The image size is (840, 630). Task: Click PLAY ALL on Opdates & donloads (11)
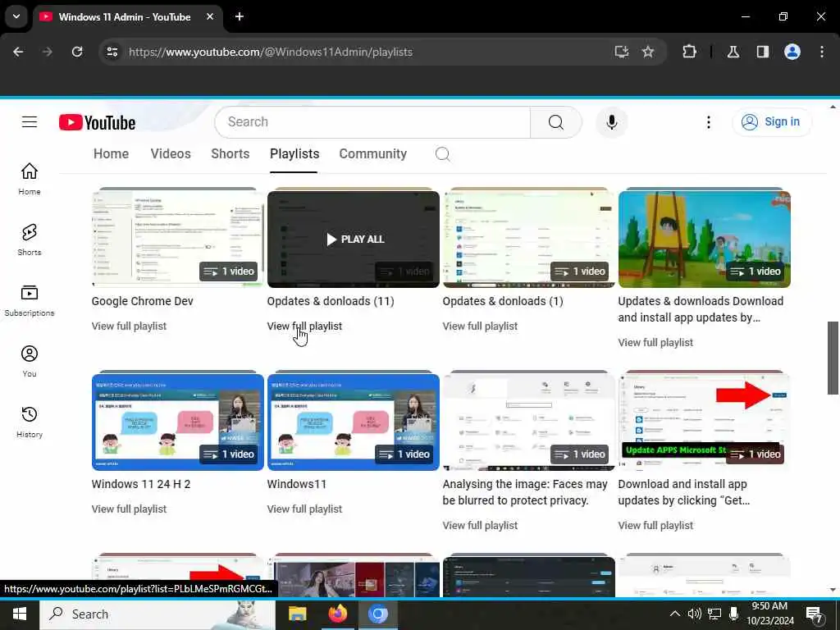click(x=356, y=239)
